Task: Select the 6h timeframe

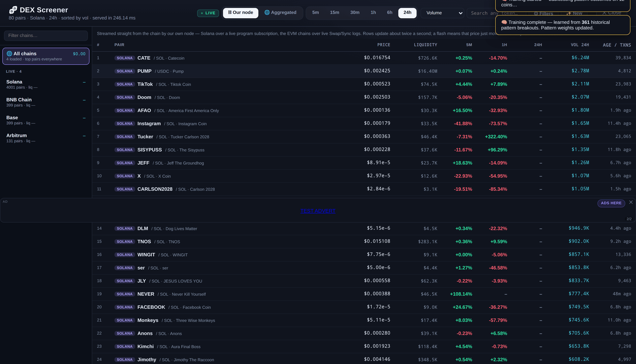Action: pos(390,13)
